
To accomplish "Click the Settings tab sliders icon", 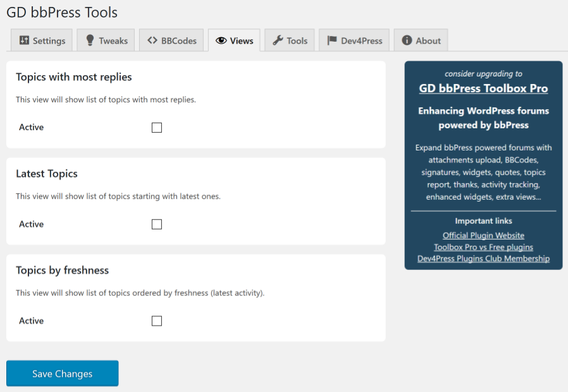I will [x=24, y=40].
